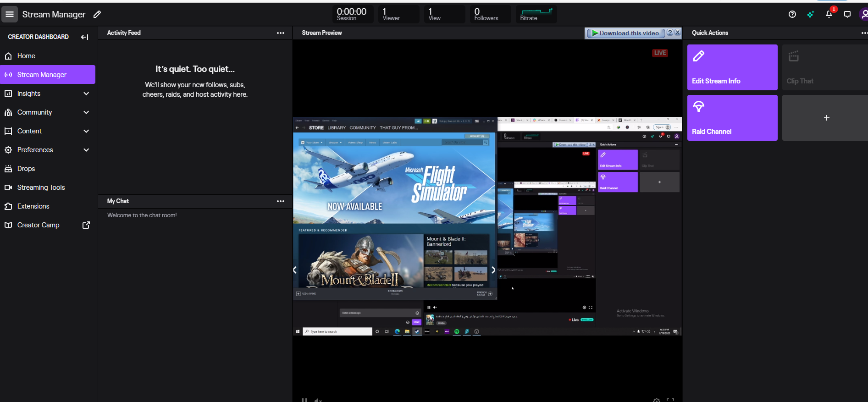Expand the Preferences section
This screenshot has height=402, width=868.
86,150
